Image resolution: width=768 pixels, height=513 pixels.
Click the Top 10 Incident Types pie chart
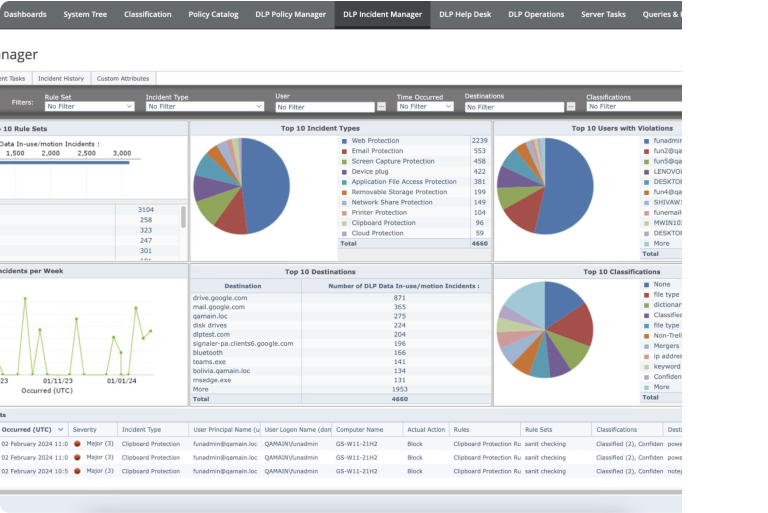[241, 186]
